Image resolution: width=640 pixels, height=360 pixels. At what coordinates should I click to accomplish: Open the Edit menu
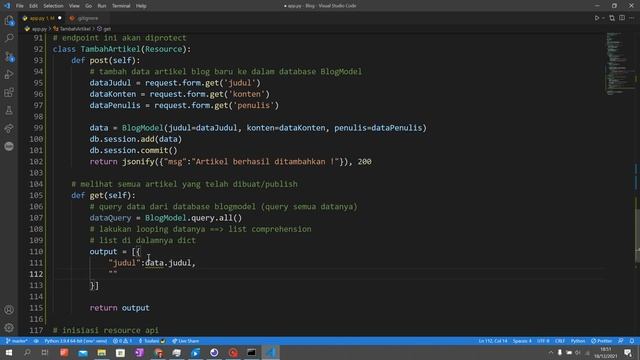pyautogui.click(x=33, y=6)
